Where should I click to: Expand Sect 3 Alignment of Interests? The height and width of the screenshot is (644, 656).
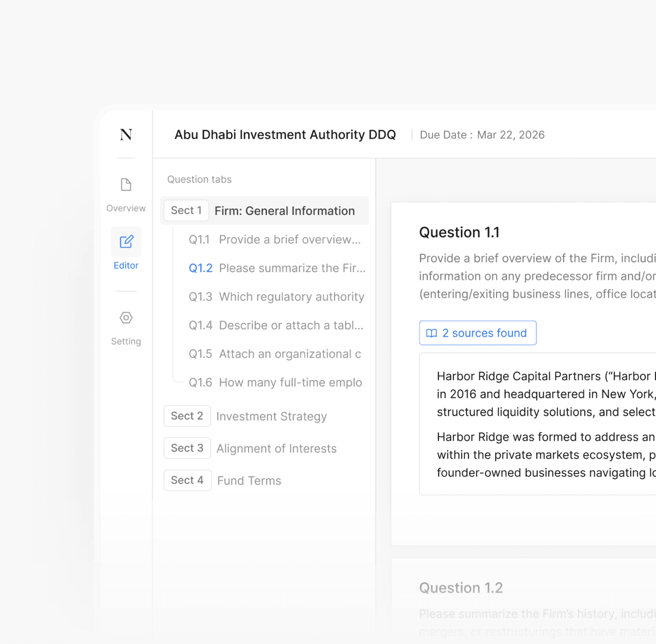250,448
